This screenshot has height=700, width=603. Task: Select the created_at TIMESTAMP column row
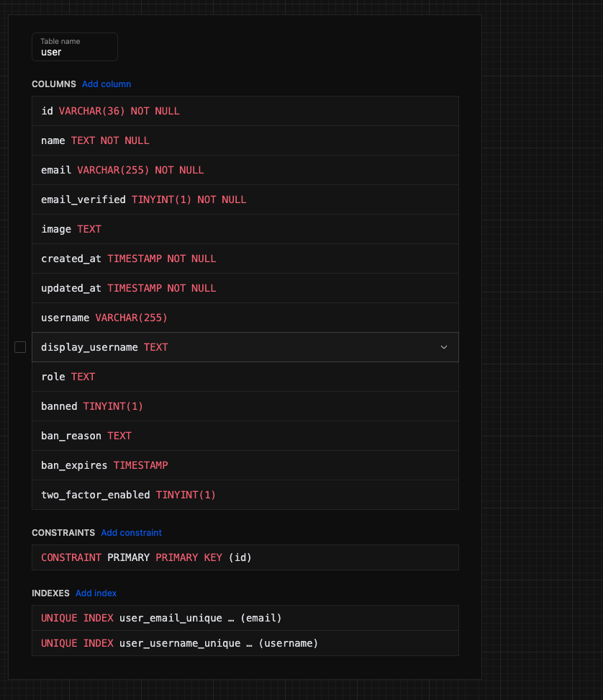(245, 259)
